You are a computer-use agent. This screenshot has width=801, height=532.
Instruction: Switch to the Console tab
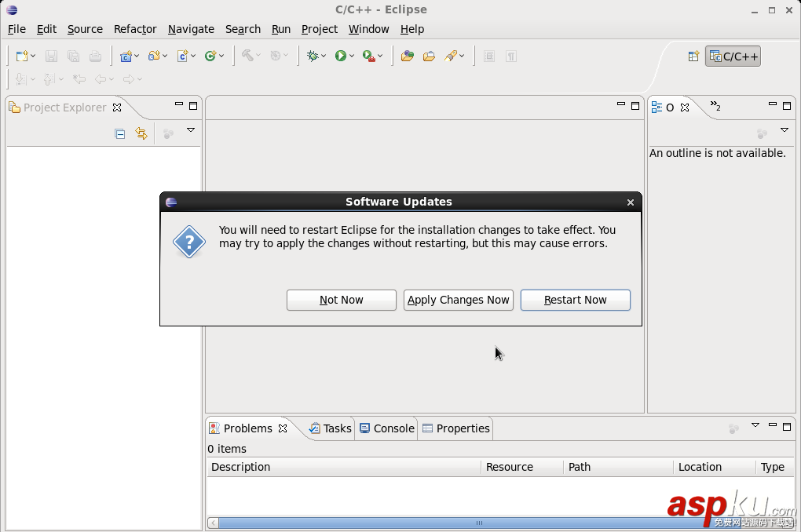point(386,428)
